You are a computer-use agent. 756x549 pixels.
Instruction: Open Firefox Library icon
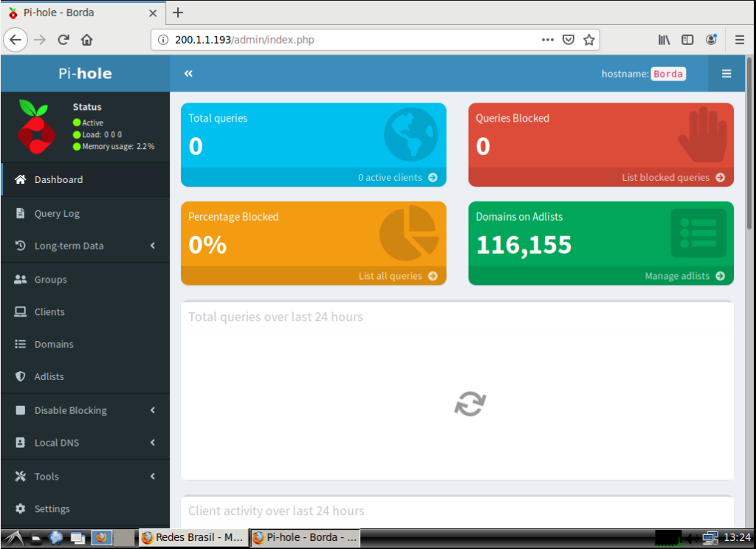pos(664,40)
